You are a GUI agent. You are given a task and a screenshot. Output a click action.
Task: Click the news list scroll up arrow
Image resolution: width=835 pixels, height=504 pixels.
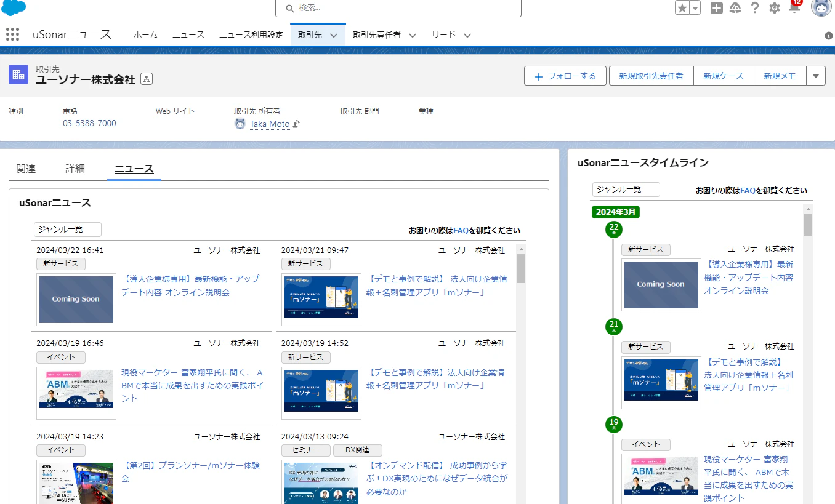pos(521,249)
